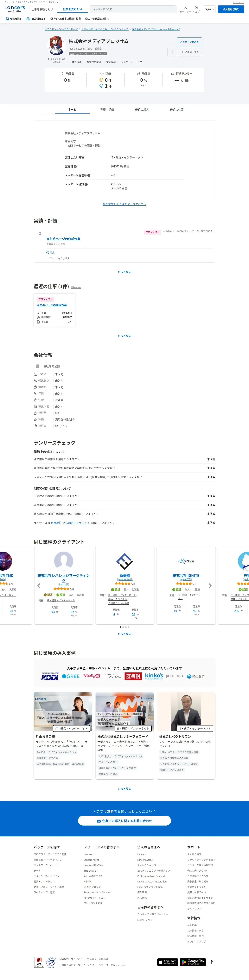
Task: Switch to 仕事を依頼したい tab
Action: 42,9
